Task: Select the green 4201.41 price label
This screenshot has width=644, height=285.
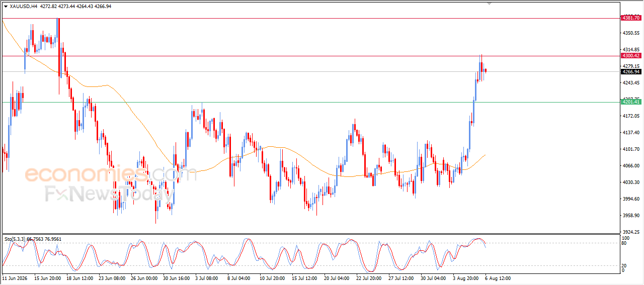Action: click(631, 102)
